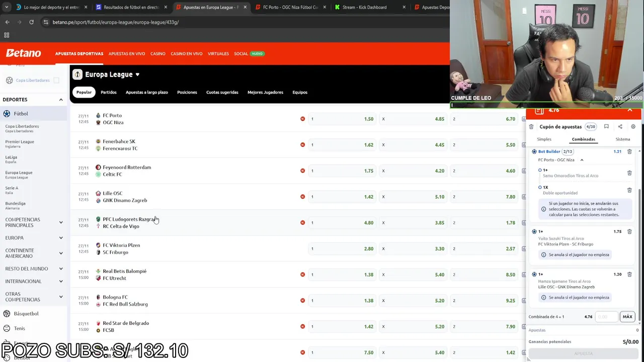This screenshot has width=644, height=362.
Task: Open bet slip settings gear
Action: [x=633, y=127]
